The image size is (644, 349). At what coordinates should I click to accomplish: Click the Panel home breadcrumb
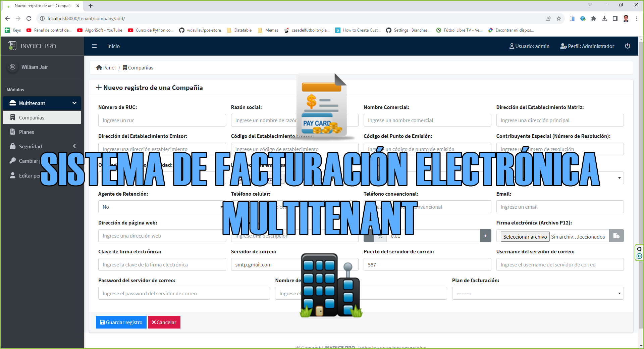(x=106, y=68)
